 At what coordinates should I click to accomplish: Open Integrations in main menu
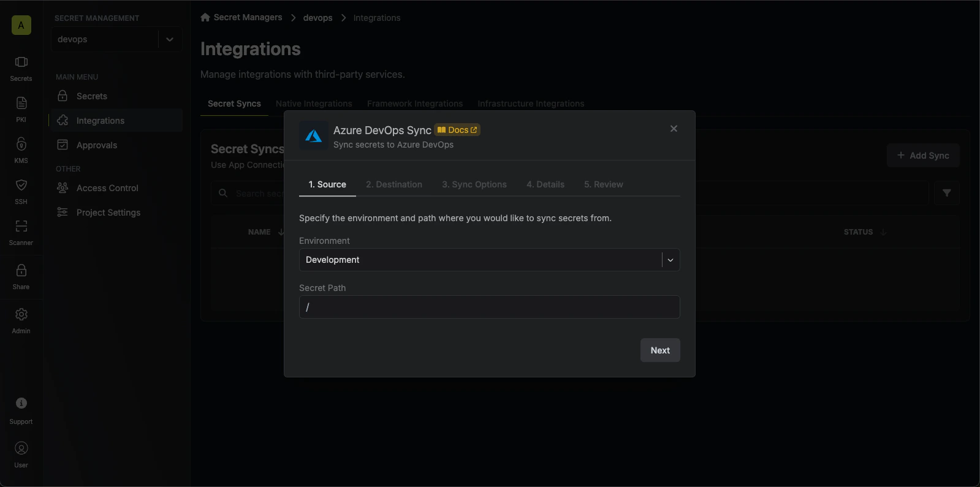point(116,121)
